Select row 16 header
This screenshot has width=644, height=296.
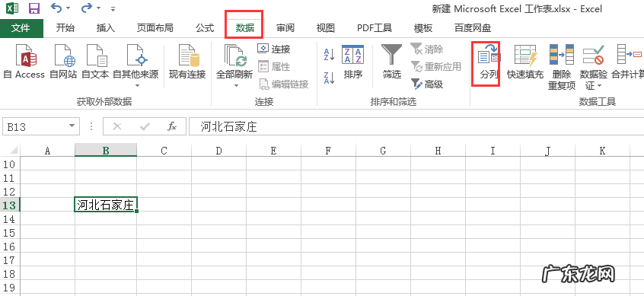pyautogui.click(x=10, y=246)
